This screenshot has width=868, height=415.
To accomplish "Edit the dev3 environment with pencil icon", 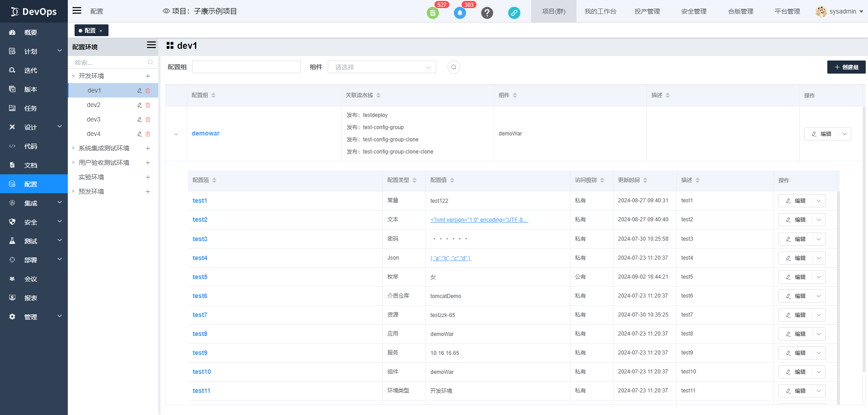I will click(x=140, y=120).
